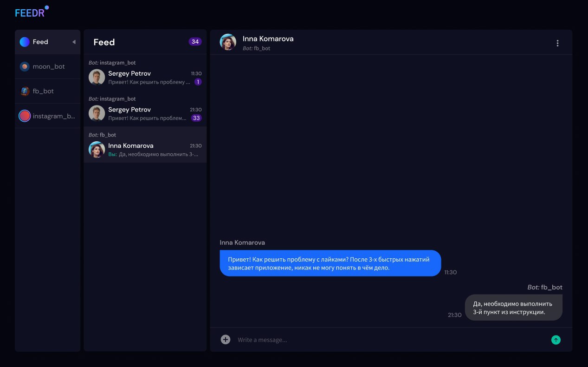The width and height of the screenshot is (588, 367).
Task: Select the Feed gradient circle icon in sidebar
Action: pyautogui.click(x=25, y=42)
